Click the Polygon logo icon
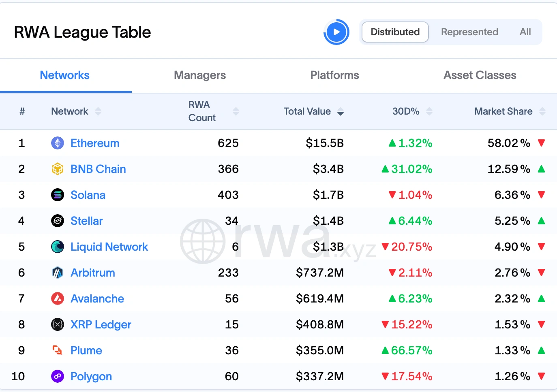 click(x=58, y=376)
